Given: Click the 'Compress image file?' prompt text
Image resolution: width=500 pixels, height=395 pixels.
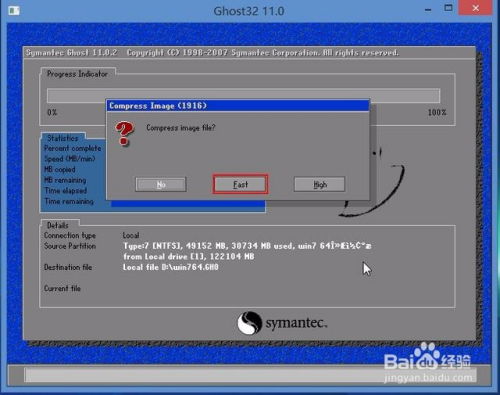Looking at the screenshot, I should point(181,128).
